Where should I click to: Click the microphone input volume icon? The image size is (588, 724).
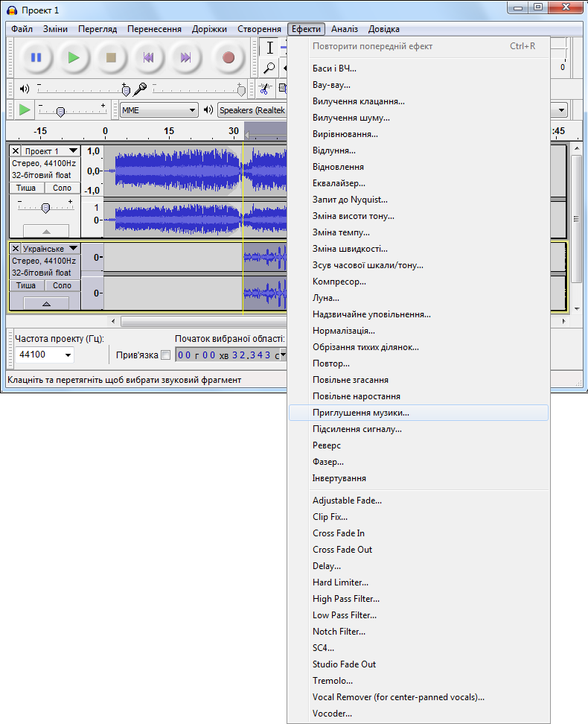coord(140,89)
